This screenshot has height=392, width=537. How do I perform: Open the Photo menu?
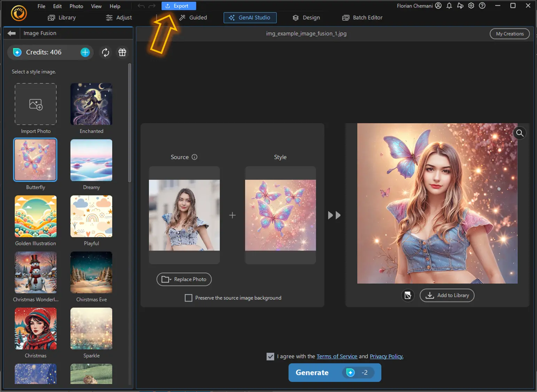coord(76,6)
